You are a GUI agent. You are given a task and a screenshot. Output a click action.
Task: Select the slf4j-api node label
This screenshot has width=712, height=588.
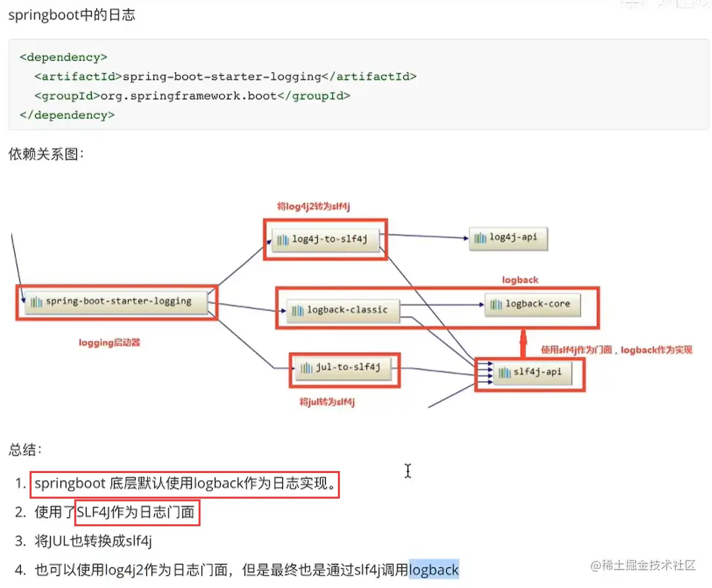538,372
